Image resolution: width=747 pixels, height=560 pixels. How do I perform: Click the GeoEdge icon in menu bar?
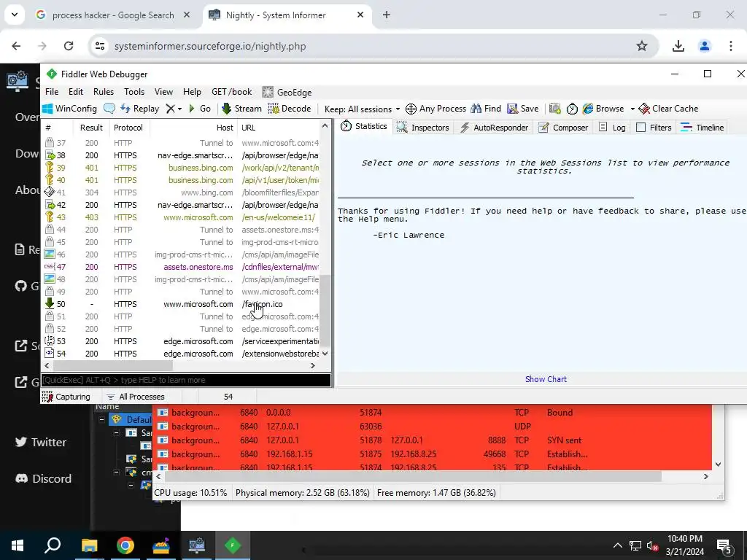click(268, 92)
